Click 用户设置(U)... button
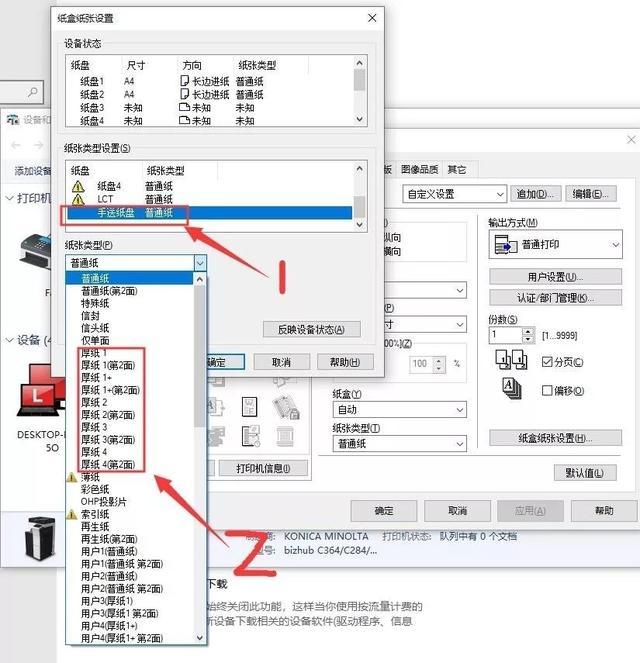 pos(555,277)
